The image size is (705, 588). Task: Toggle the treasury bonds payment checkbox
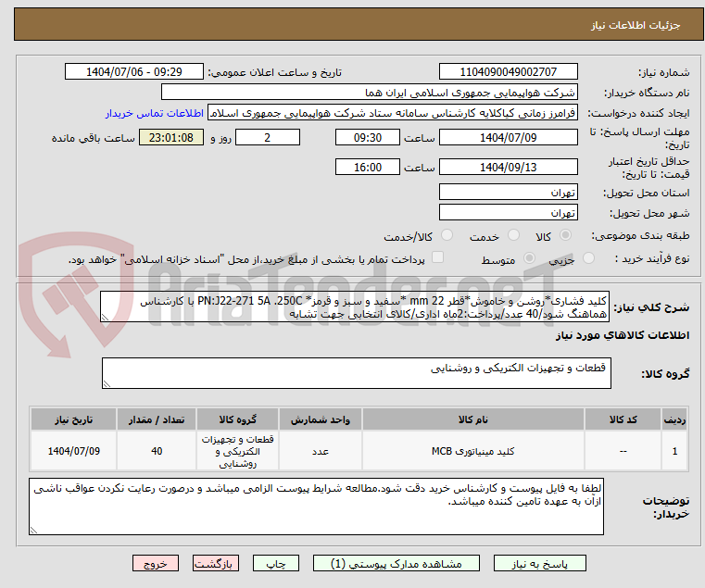[x=439, y=258]
